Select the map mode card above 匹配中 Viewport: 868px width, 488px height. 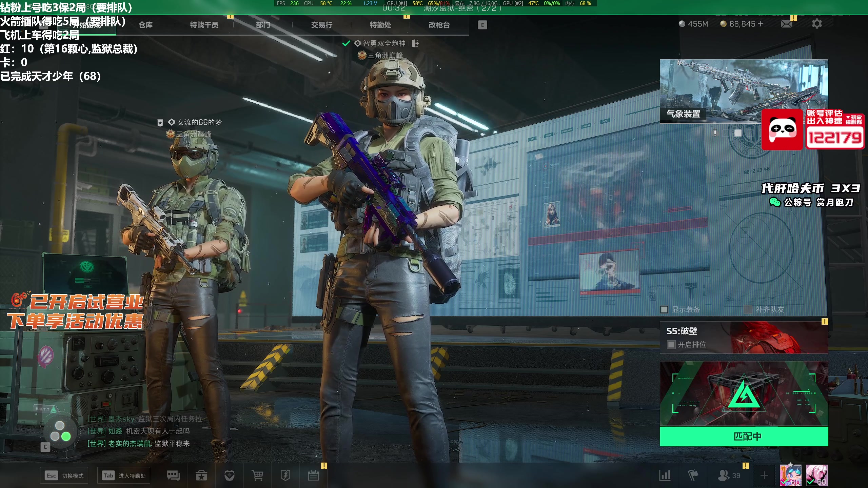(744, 393)
